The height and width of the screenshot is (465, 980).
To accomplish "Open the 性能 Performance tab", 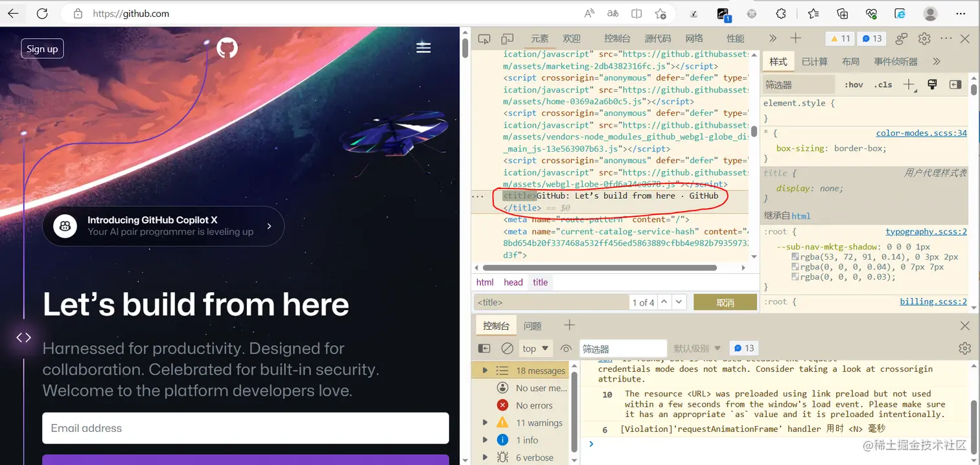I will point(736,39).
